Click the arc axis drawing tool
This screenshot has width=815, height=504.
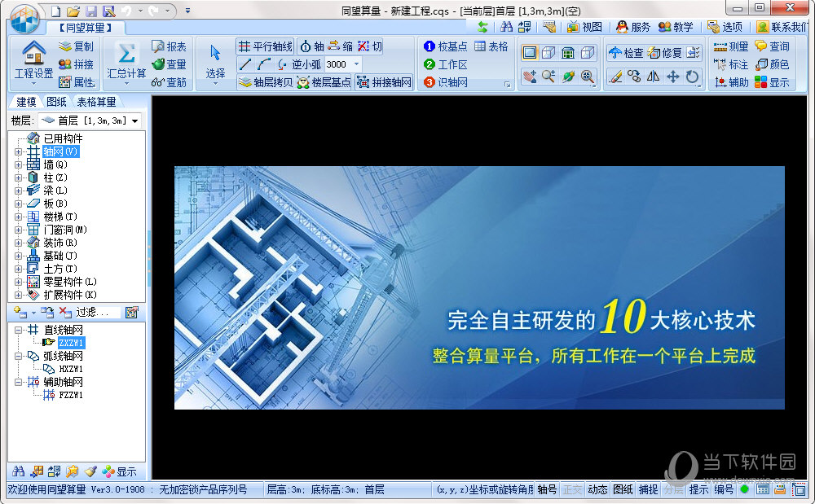point(263,64)
